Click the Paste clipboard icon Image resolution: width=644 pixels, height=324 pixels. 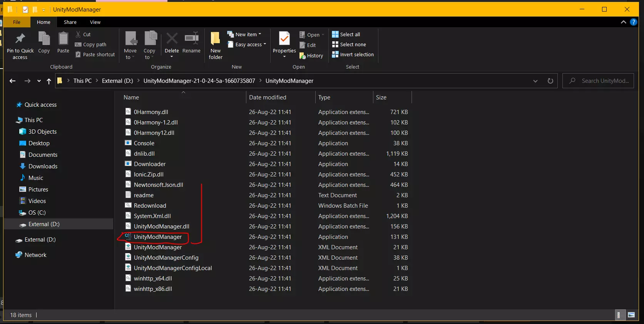[x=63, y=39]
